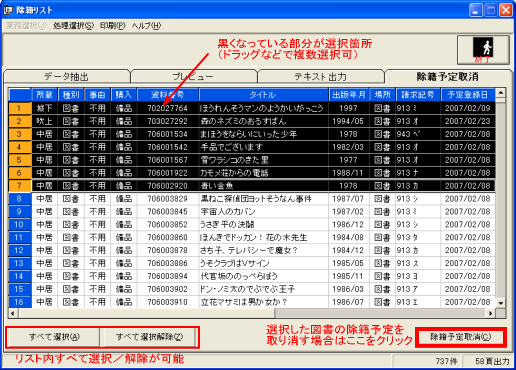Viewport: 516px width, 370px height.
Task: Select row header number 16
Action: pos(19,302)
